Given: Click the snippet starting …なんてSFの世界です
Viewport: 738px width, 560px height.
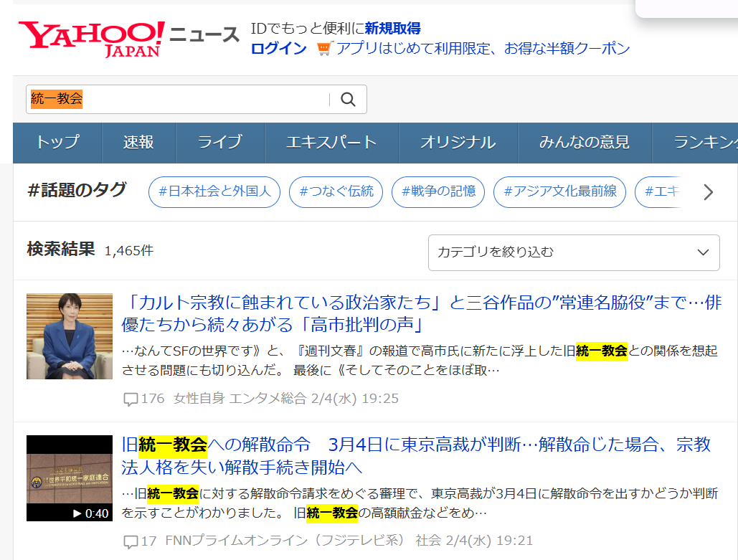Looking at the screenshot, I should pos(420,361).
